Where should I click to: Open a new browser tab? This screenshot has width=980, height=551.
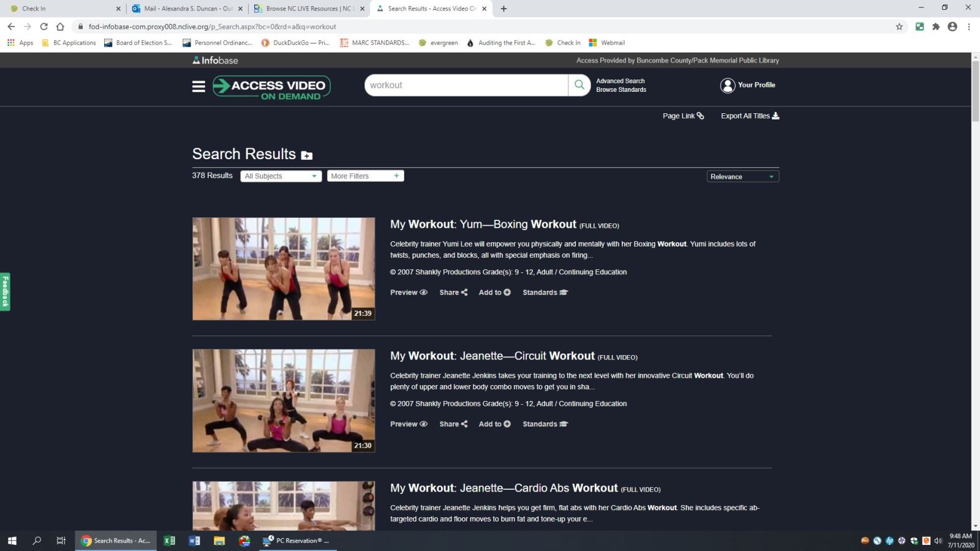click(x=503, y=9)
